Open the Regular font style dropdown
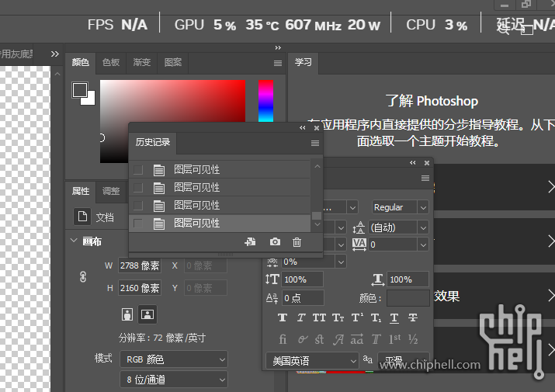This screenshot has height=392, width=555. pos(423,207)
